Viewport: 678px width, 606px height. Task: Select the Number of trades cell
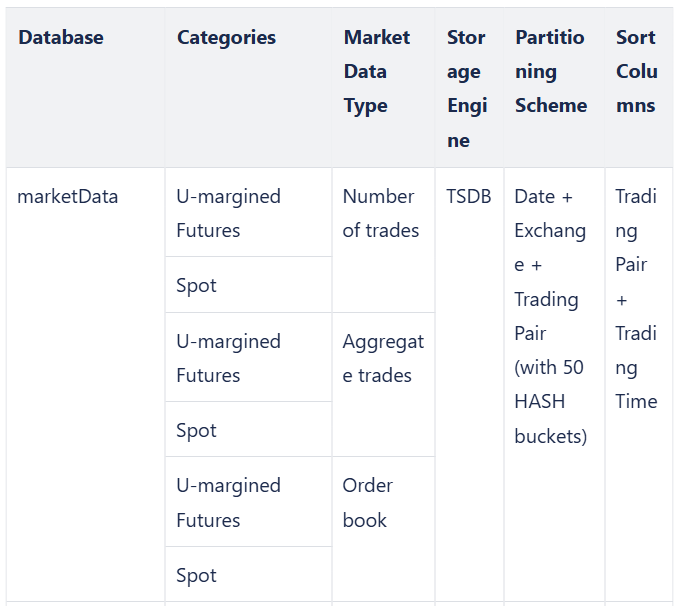pos(381,214)
